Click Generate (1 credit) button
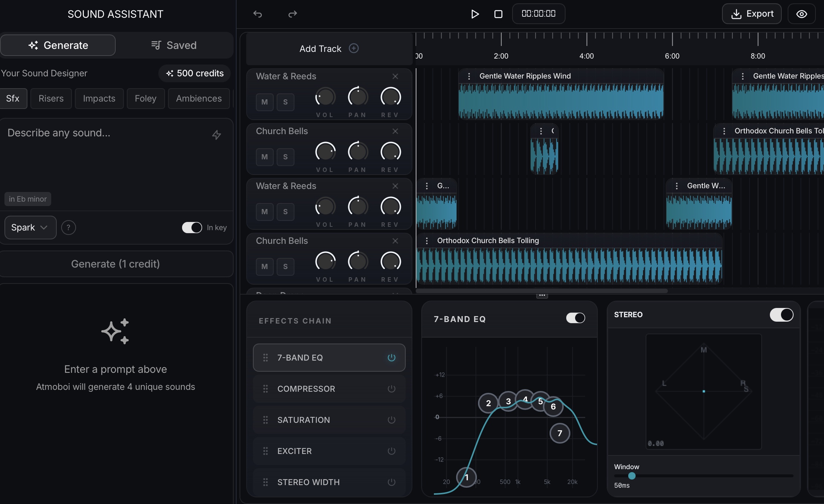Screen dimensions: 824x504 coord(116,264)
